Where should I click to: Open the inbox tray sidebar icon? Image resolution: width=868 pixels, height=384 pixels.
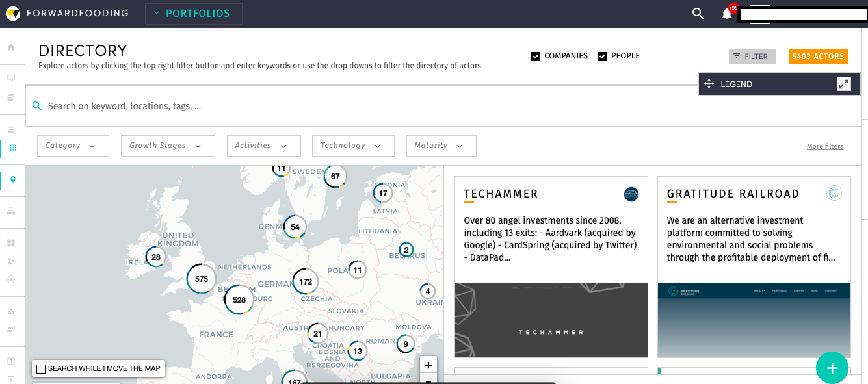(11, 211)
